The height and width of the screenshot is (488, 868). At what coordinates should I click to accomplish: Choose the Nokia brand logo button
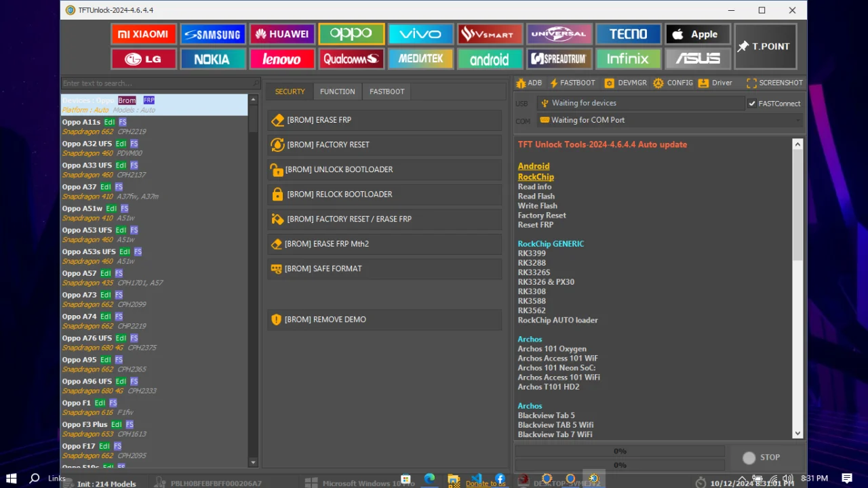pyautogui.click(x=212, y=59)
